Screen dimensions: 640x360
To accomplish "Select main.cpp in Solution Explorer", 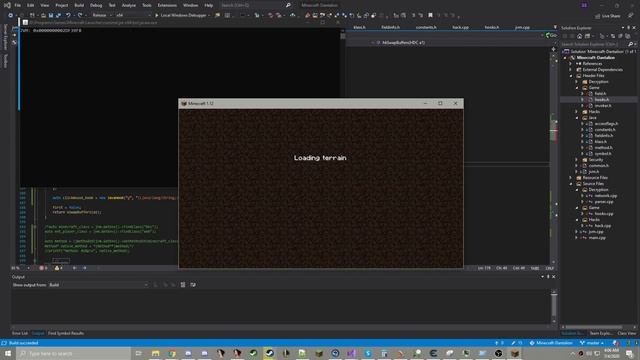I will 597,238.
